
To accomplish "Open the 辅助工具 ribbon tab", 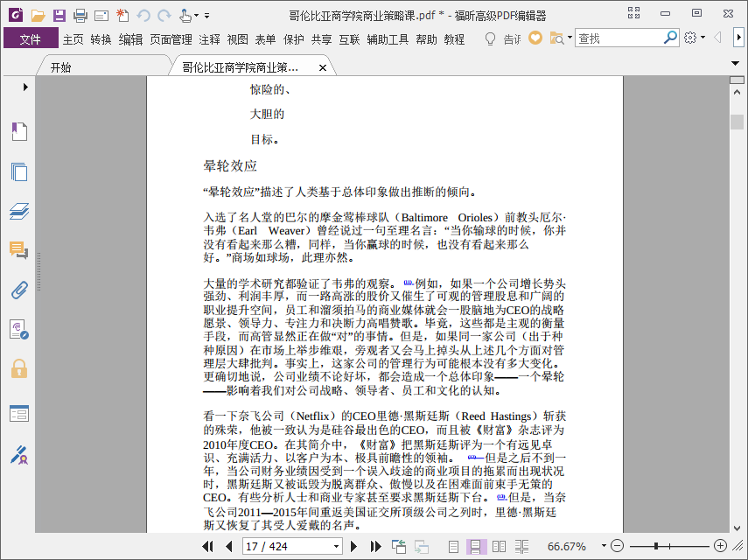I will (x=388, y=39).
